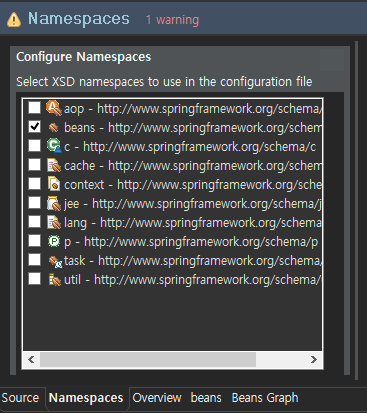This screenshot has height=413, width=367.
Task: Click the jee namespace icon
Action: click(x=54, y=203)
